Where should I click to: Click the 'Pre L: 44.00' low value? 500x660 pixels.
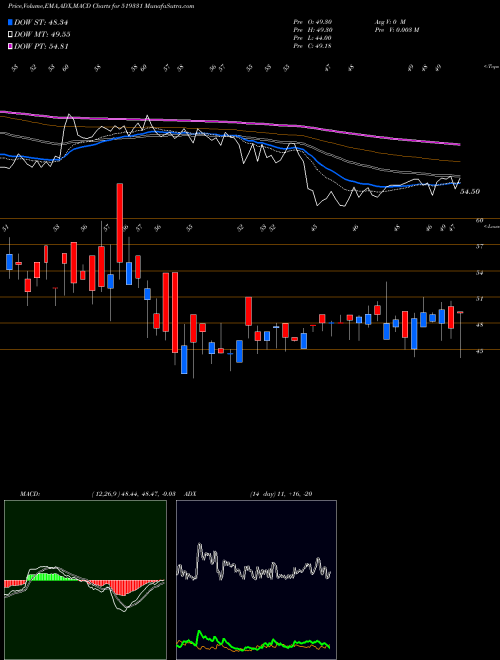[x=312, y=38]
